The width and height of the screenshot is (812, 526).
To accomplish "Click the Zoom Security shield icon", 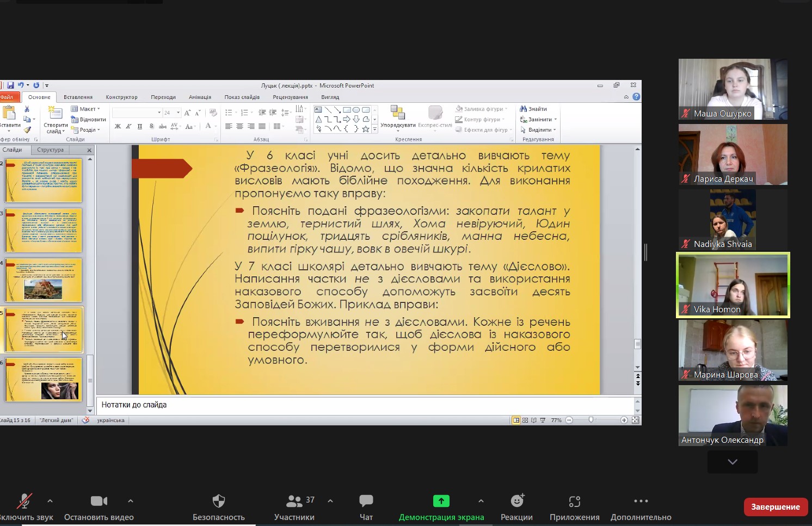I will 218,501.
